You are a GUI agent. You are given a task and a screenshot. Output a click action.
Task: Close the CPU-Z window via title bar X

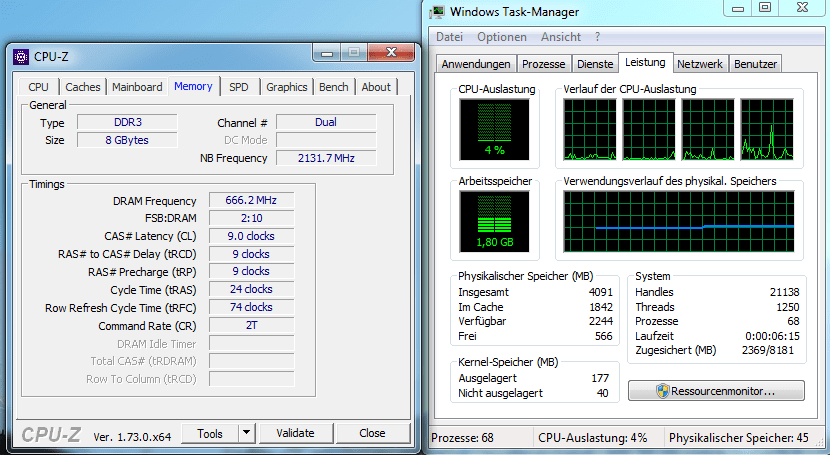coord(391,52)
